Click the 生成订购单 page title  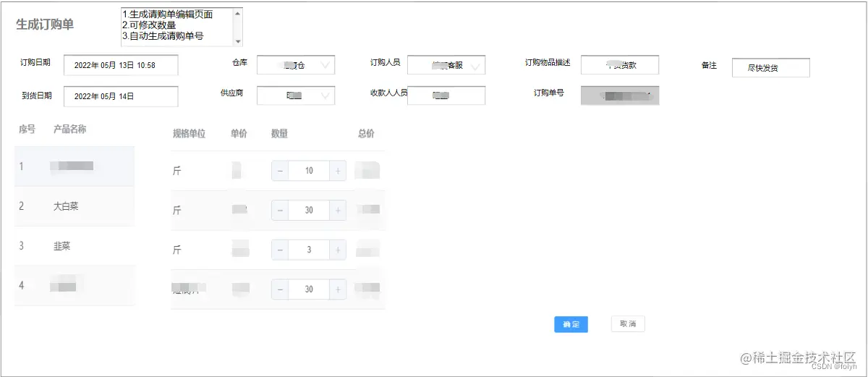(x=45, y=24)
